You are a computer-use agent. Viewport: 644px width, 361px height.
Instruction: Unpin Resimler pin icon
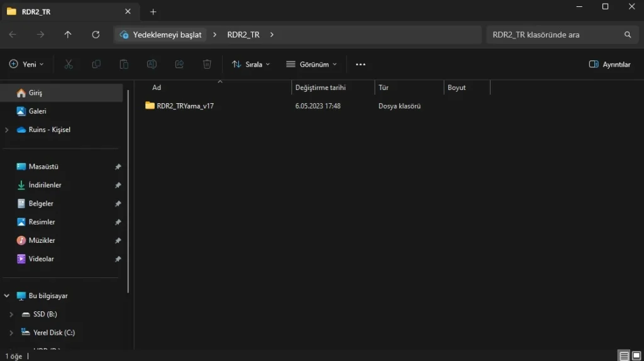(118, 222)
